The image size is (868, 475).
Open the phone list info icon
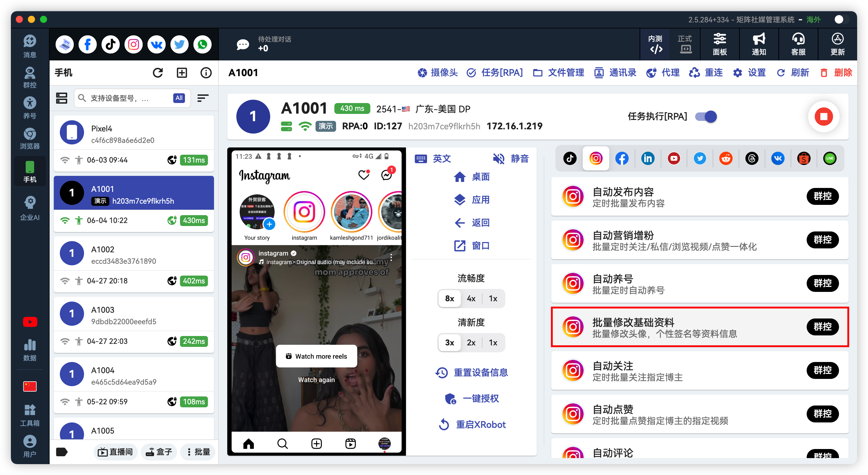[206, 73]
